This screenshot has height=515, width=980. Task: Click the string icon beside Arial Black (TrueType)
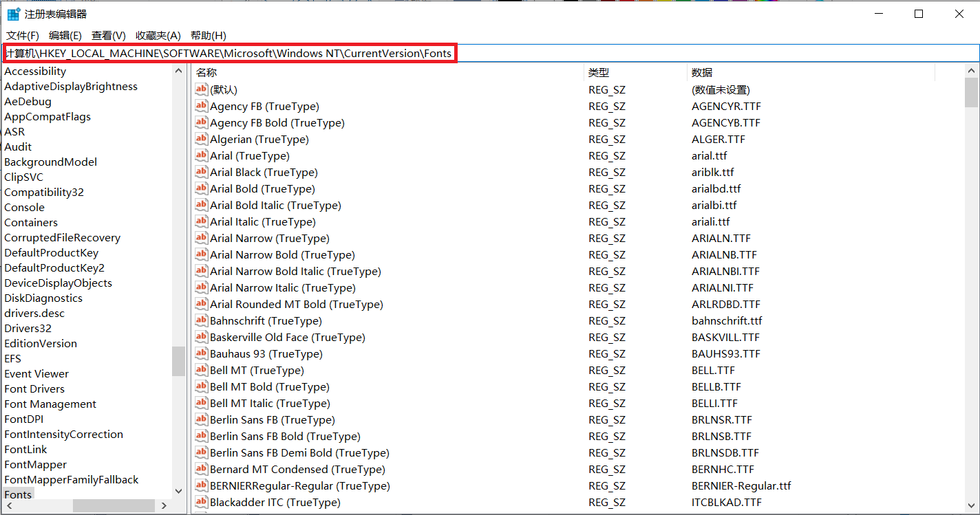201,172
